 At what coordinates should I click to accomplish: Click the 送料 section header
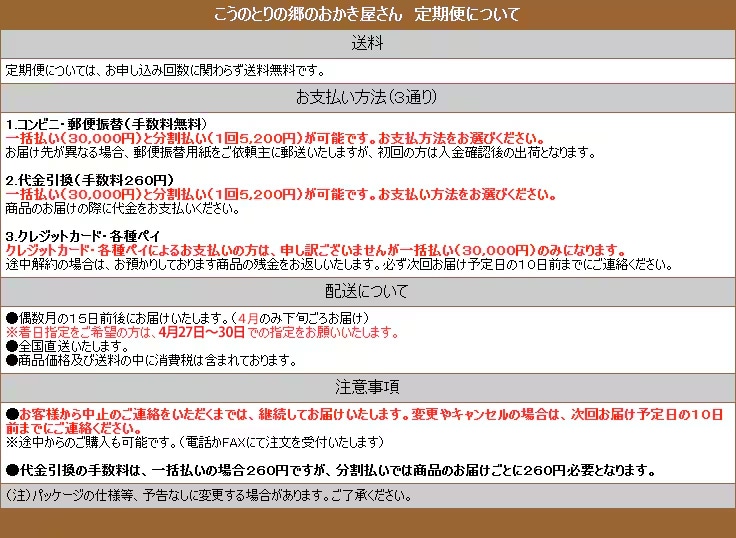(367, 44)
